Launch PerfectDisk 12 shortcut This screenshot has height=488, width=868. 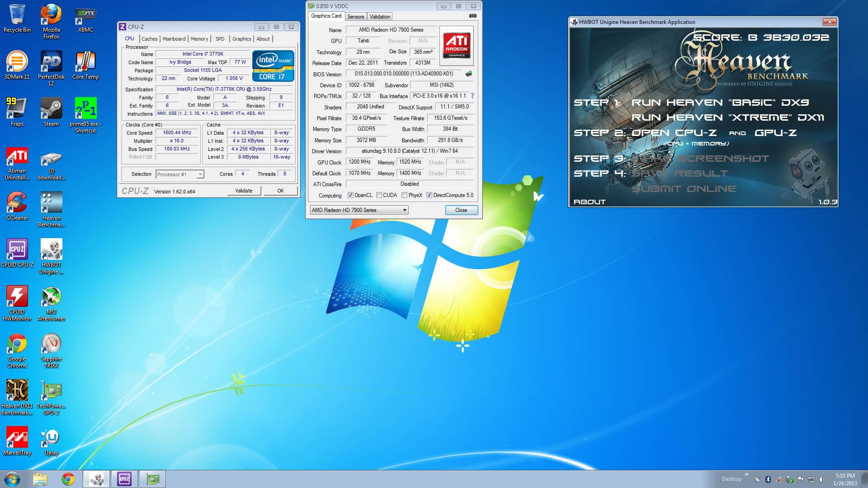51,69
